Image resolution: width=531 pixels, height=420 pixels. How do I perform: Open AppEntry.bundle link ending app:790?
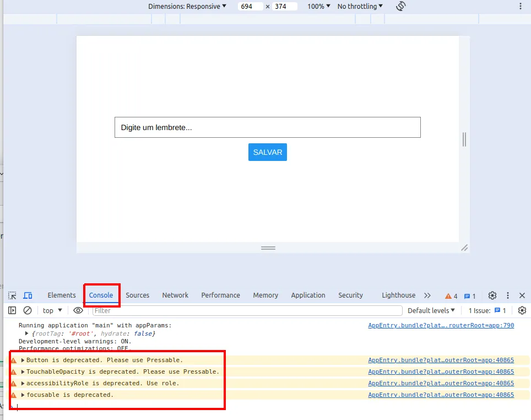[441, 325]
